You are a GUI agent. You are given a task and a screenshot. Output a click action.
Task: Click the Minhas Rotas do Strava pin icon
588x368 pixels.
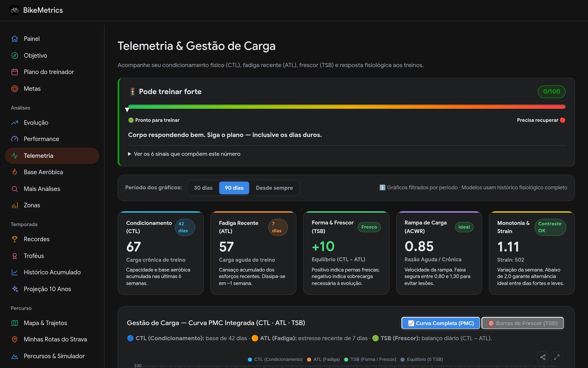pos(15,339)
